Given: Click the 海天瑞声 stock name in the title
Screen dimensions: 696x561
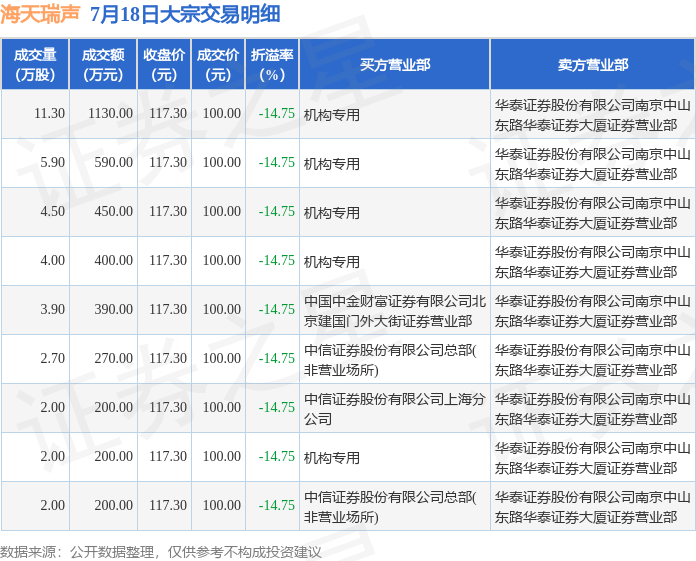Looking at the screenshot, I should [x=40, y=14].
